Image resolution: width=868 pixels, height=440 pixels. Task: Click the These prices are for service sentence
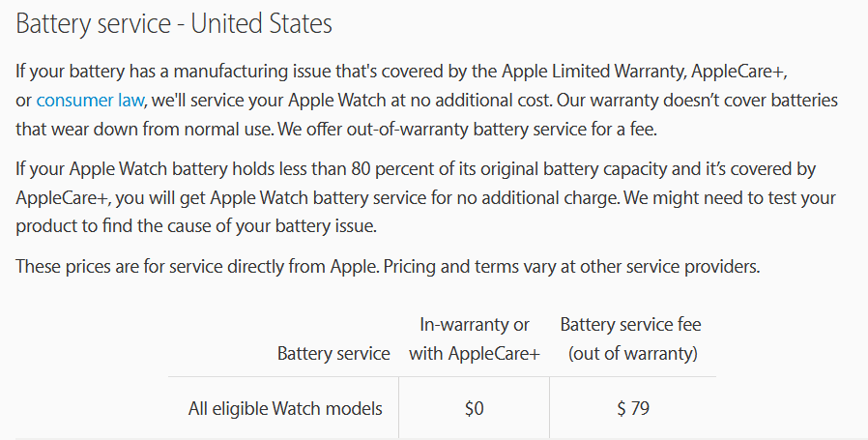(x=197, y=267)
